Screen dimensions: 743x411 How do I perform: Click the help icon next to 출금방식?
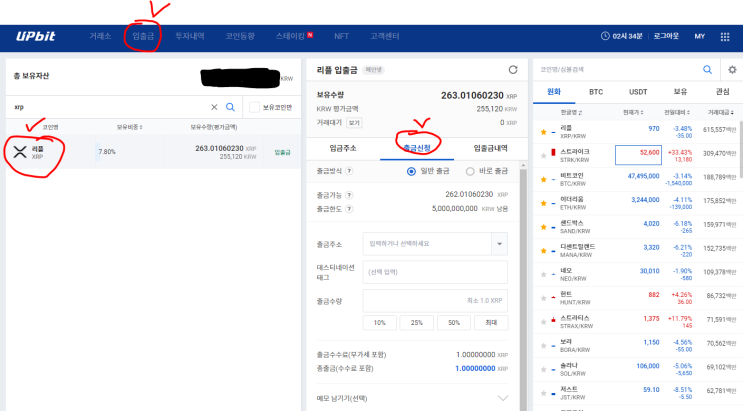pyautogui.click(x=349, y=171)
